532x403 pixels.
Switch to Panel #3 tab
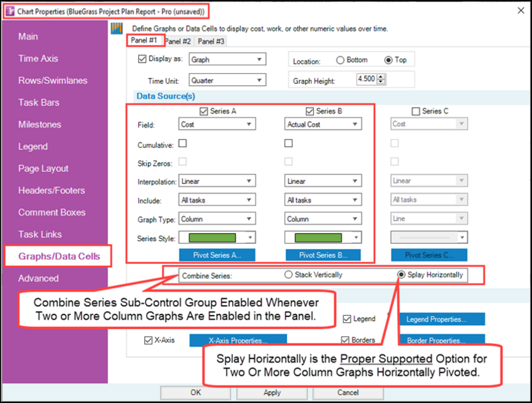coord(211,41)
